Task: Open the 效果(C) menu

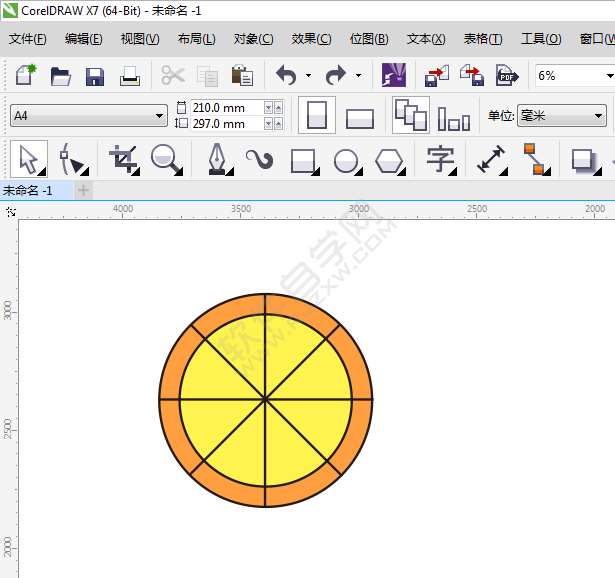Action: [x=311, y=39]
